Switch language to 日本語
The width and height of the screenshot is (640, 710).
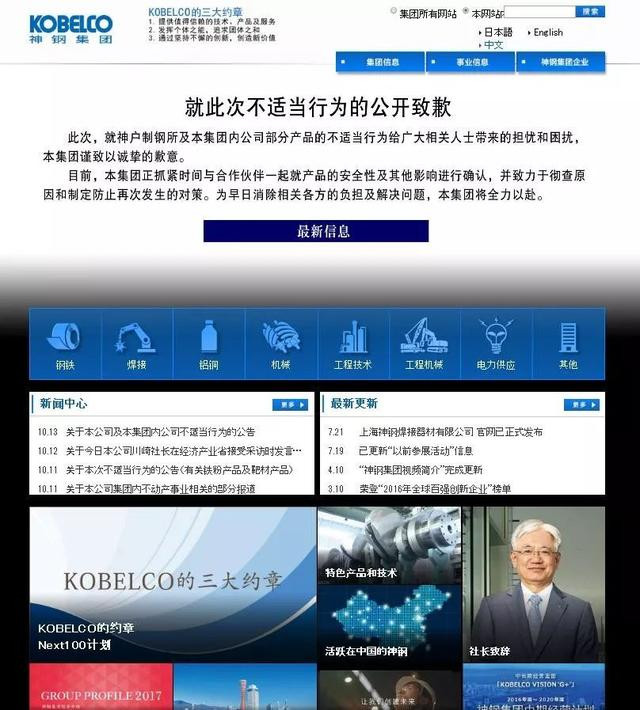[x=498, y=32]
